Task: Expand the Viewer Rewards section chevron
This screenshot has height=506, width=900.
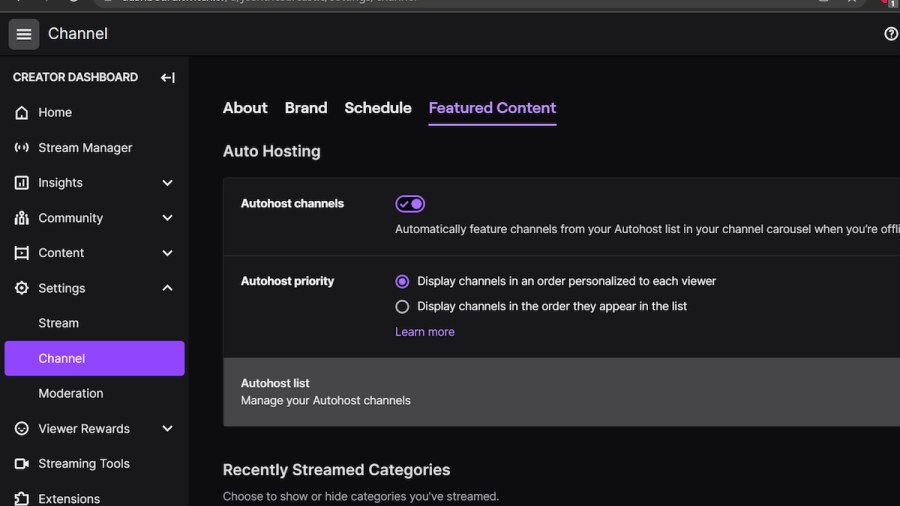Action: pos(167,429)
